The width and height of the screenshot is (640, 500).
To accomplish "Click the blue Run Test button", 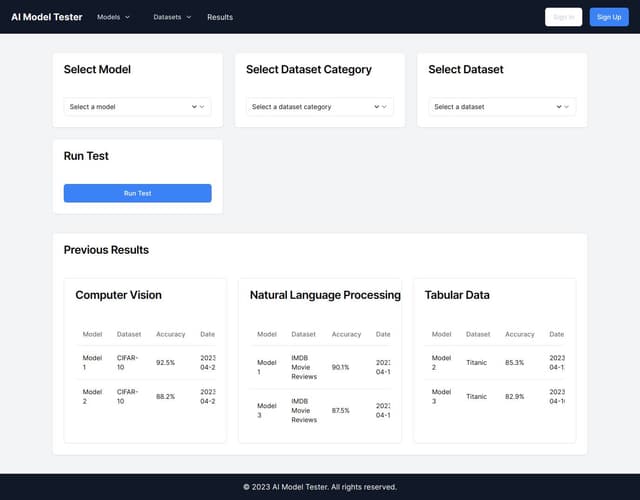I will pos(138,193).
